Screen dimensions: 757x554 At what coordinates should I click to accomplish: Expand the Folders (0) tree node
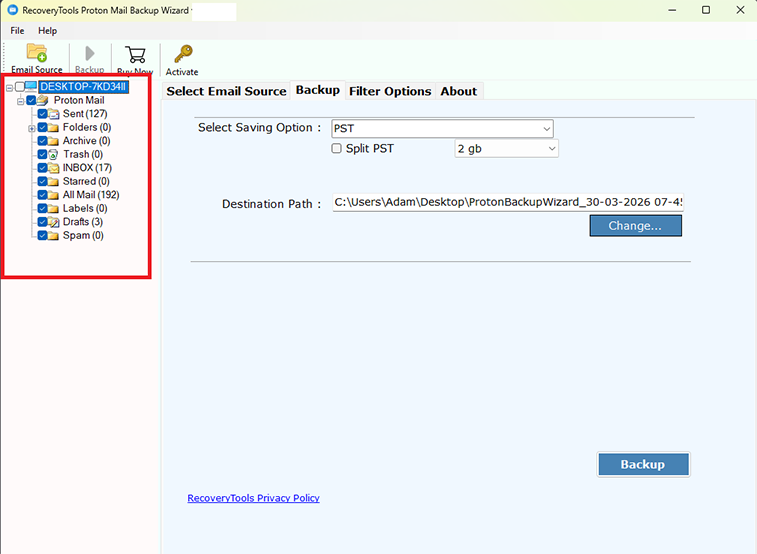pyautogui.click(x=31, y=129)
